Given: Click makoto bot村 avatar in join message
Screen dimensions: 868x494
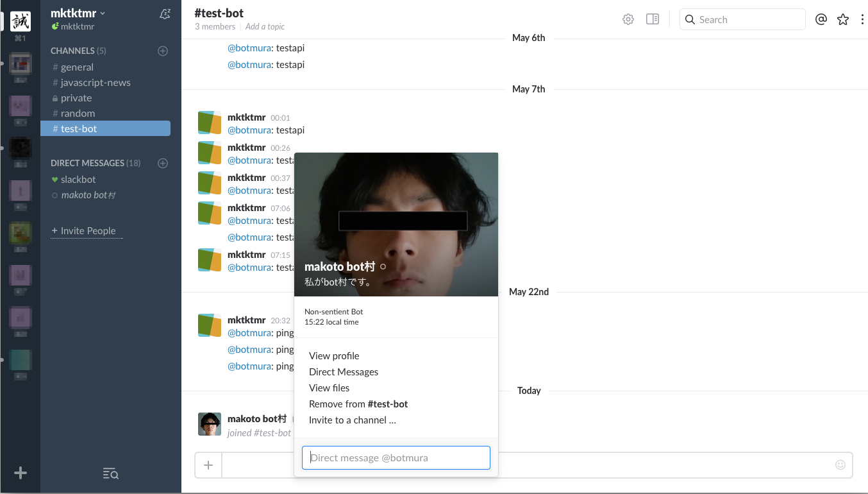Looking at the screenshot, I should tap(210, 424).
